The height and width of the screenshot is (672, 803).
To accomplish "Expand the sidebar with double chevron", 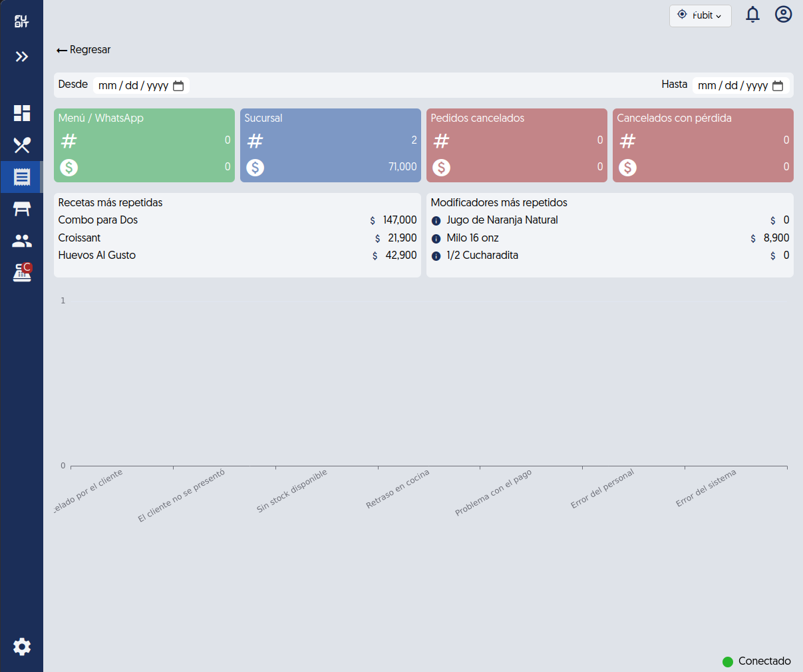I will (22, 57).
